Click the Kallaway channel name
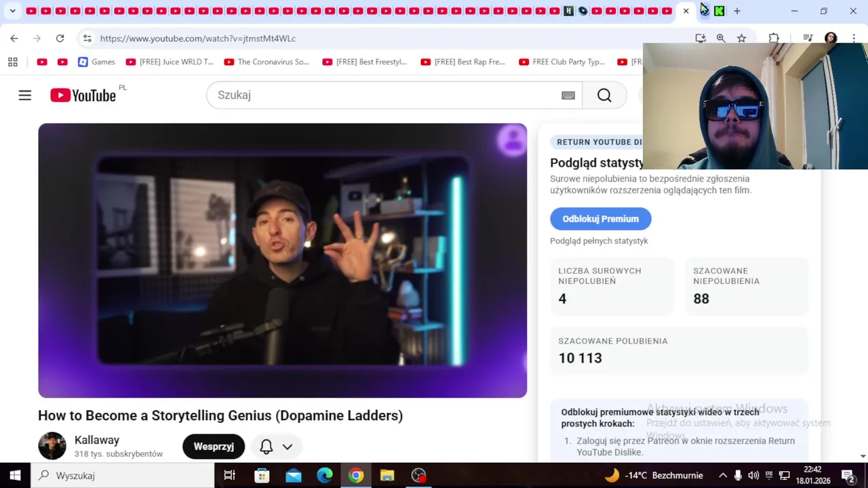The height and width of the screenshot is (488, 868). point(97,440)
